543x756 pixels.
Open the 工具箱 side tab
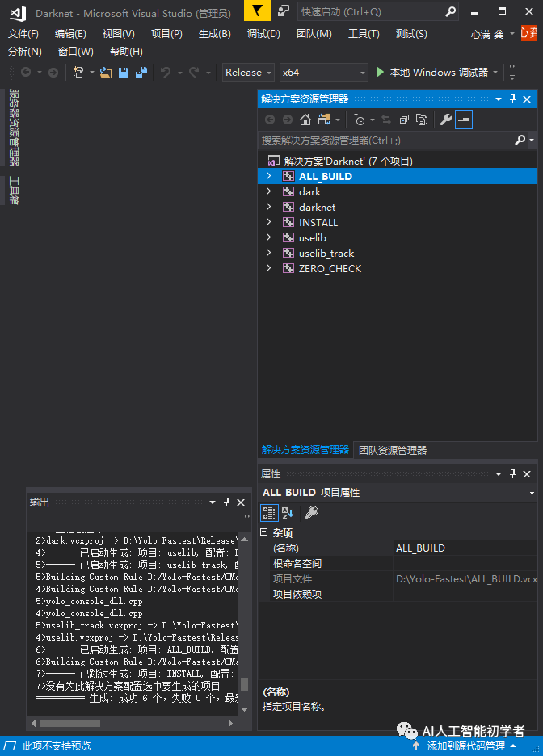coord(14,191)
